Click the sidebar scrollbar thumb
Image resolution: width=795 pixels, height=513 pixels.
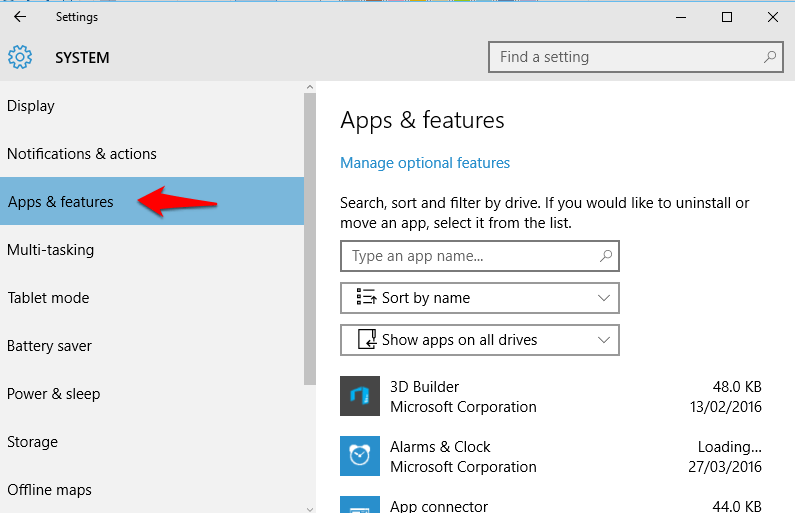coord(310,239)
